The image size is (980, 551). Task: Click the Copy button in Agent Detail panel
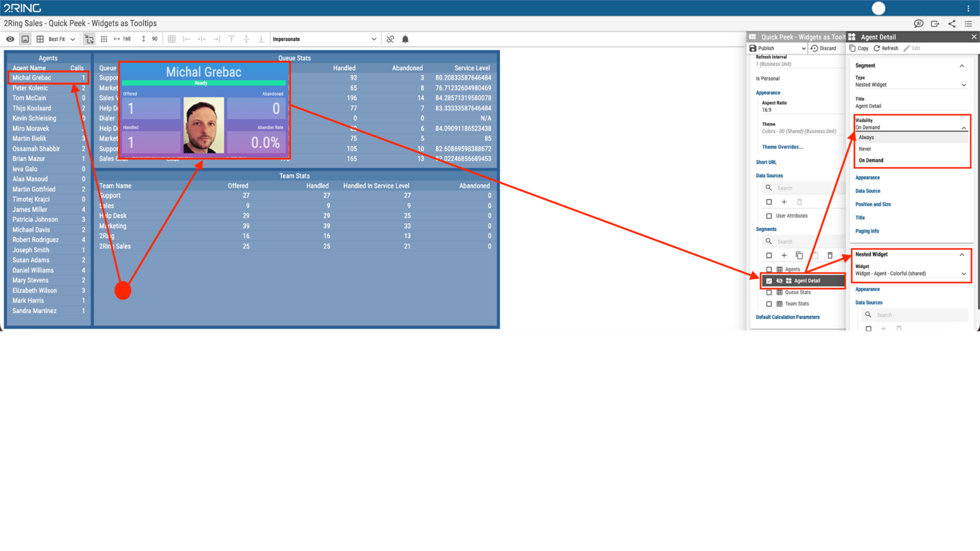(x=859, y=48)
